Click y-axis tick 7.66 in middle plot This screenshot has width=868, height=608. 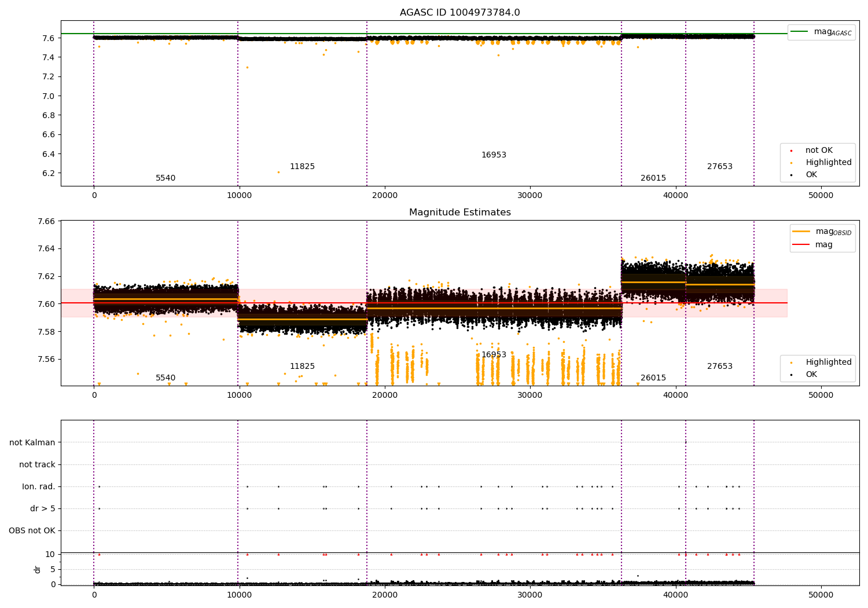point(46,221)
